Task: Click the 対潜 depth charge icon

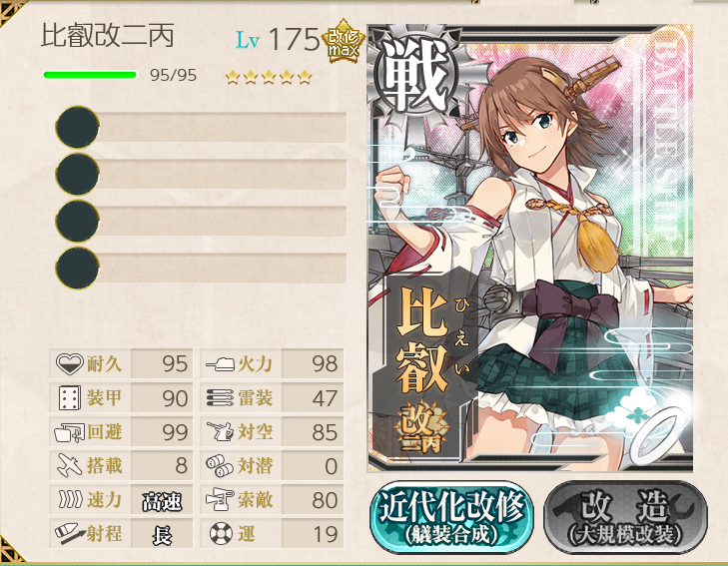Action: point(220,466)
